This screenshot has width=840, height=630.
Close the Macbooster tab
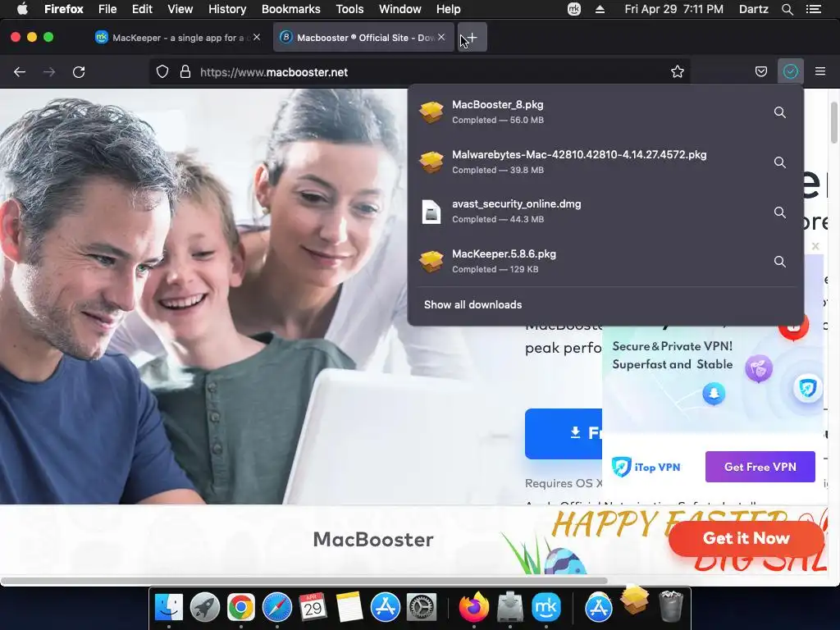coord(441,37)
